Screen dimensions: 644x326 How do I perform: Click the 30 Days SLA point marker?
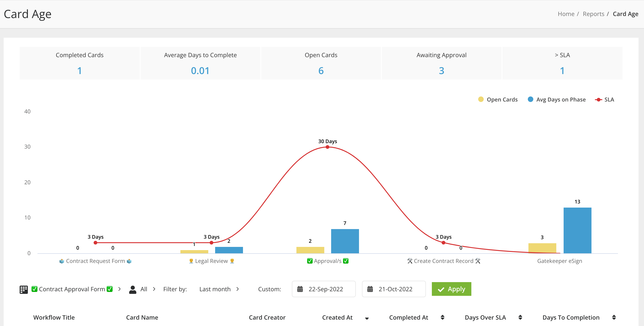327,147
